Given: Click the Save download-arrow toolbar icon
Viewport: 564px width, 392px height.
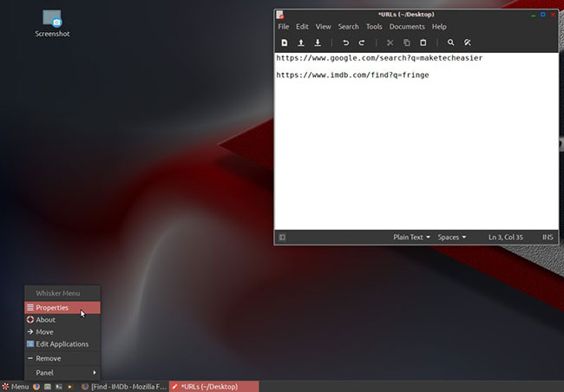Looking at the screenshot, I should tap(318, 42).
